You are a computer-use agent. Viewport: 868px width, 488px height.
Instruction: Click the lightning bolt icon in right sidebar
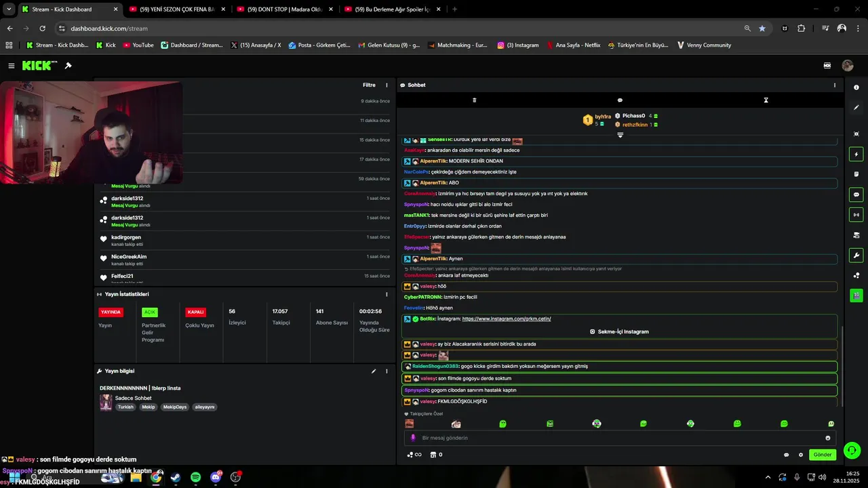(856, 155)
